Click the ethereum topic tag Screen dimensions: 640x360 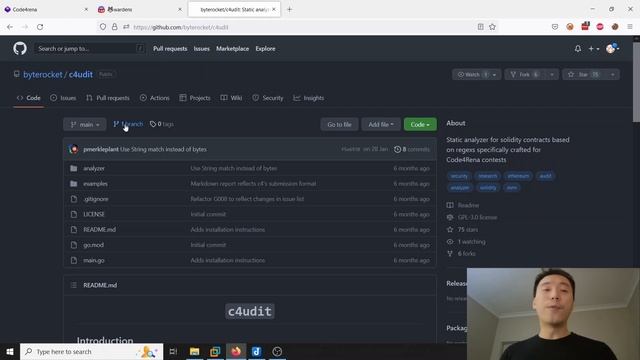click(x=518, y=176)
